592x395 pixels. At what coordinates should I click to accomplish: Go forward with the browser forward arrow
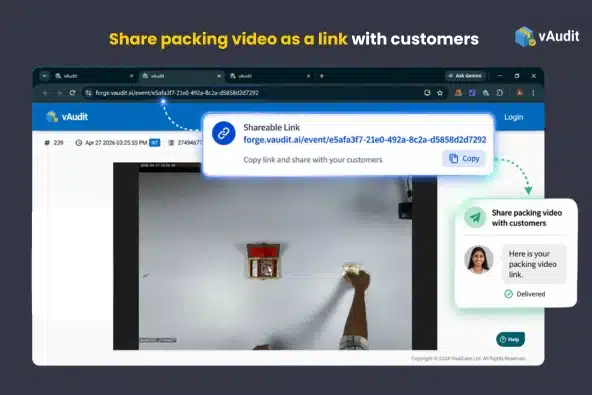[x=59, y=93]
